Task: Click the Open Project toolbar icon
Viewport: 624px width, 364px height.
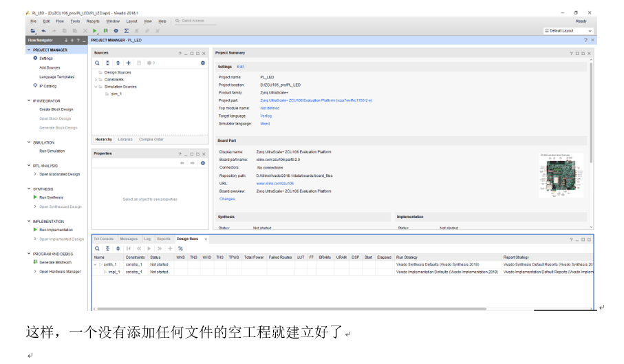Action: pyautogui.click(x=32, y=31)
